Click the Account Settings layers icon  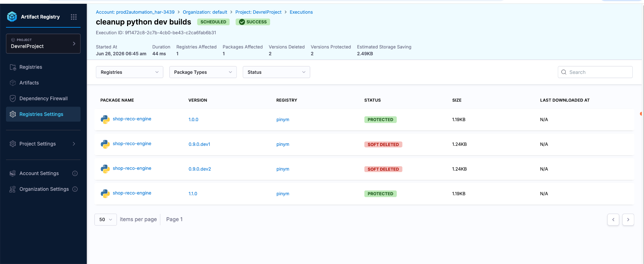pyautogui.click(x=13, y=173)
